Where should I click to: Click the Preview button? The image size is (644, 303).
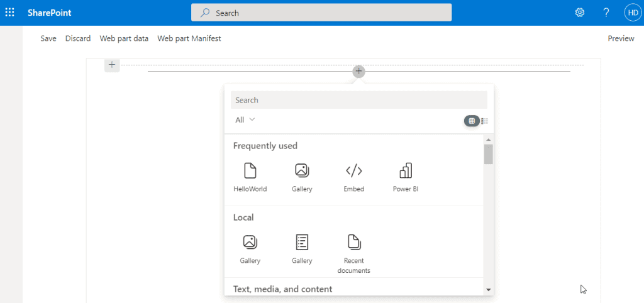[x=621, y=38]
